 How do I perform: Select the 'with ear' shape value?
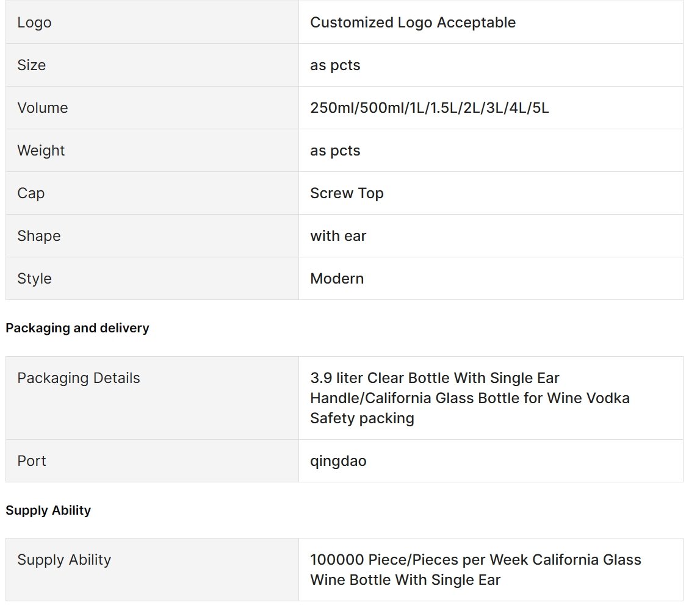338,236
